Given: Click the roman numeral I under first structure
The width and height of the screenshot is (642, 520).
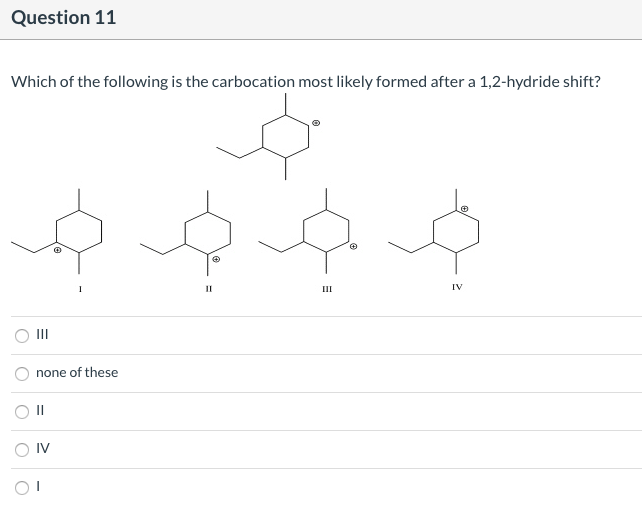Looking at the screenshot, I should coord(81,287).
